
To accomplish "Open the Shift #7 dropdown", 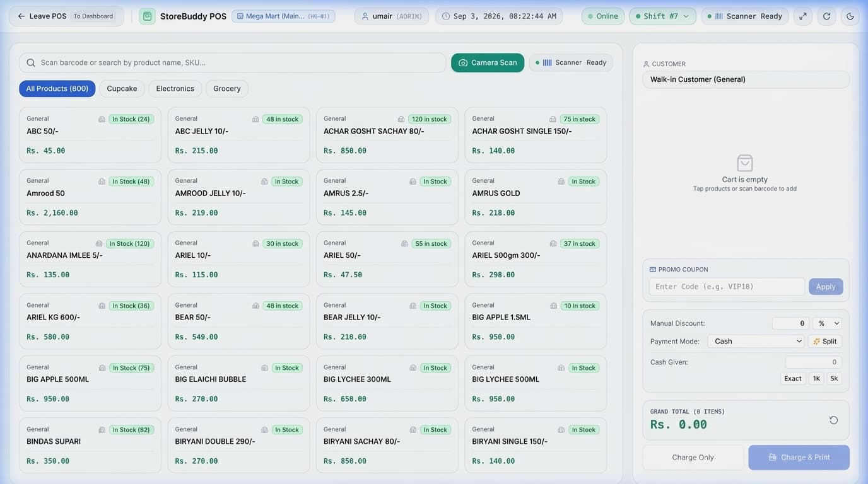I will point(662,16).
